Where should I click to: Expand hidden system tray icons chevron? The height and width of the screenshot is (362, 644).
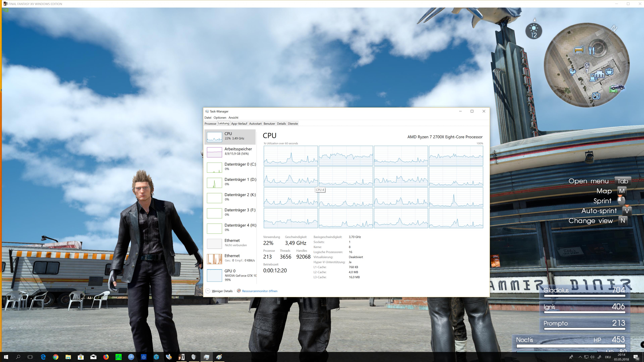click(580, 357)
